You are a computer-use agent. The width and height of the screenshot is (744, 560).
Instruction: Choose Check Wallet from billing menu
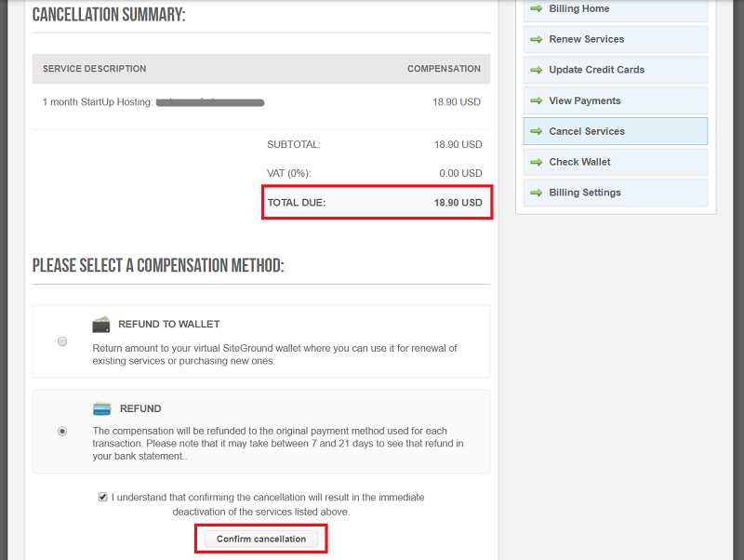coord(579,162)
